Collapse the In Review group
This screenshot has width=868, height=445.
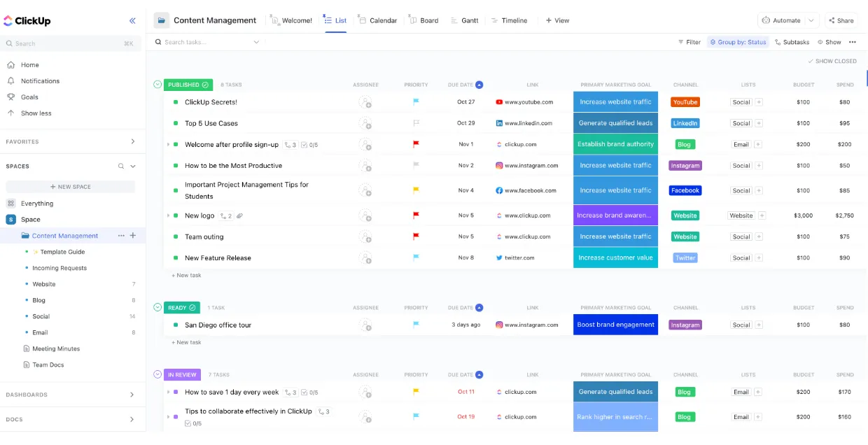[x=157, y=374]
